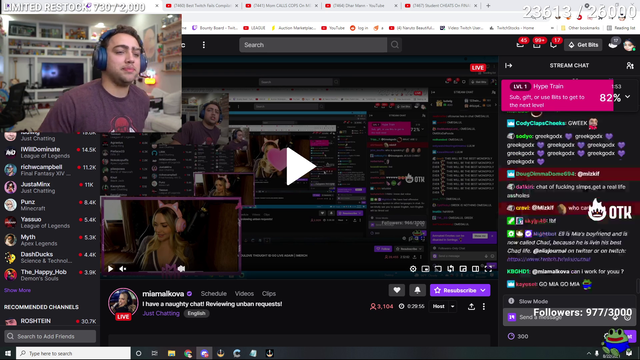Open JustaMinx channel in the sidebar
640x360 pixels.
(x=50, y=187)
